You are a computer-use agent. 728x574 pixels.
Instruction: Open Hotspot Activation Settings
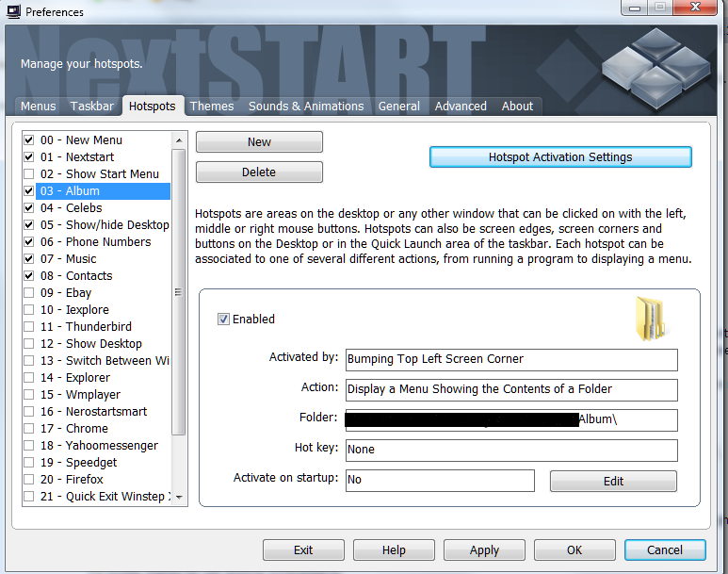click(560, 157)
